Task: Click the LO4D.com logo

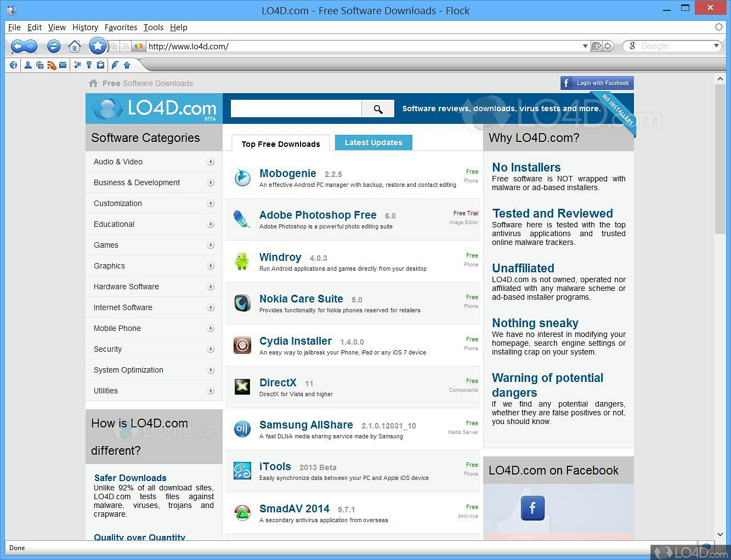Action: pos(154,108)
